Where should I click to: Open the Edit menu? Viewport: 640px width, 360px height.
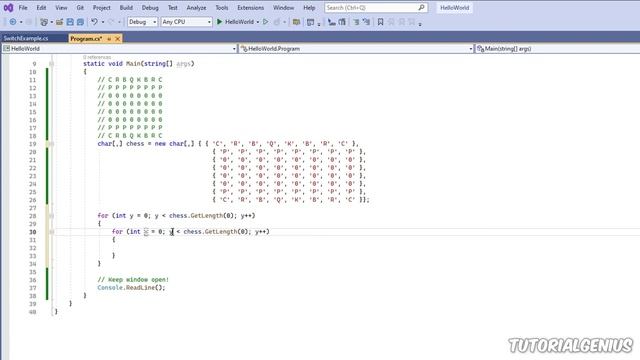(41, 8)
